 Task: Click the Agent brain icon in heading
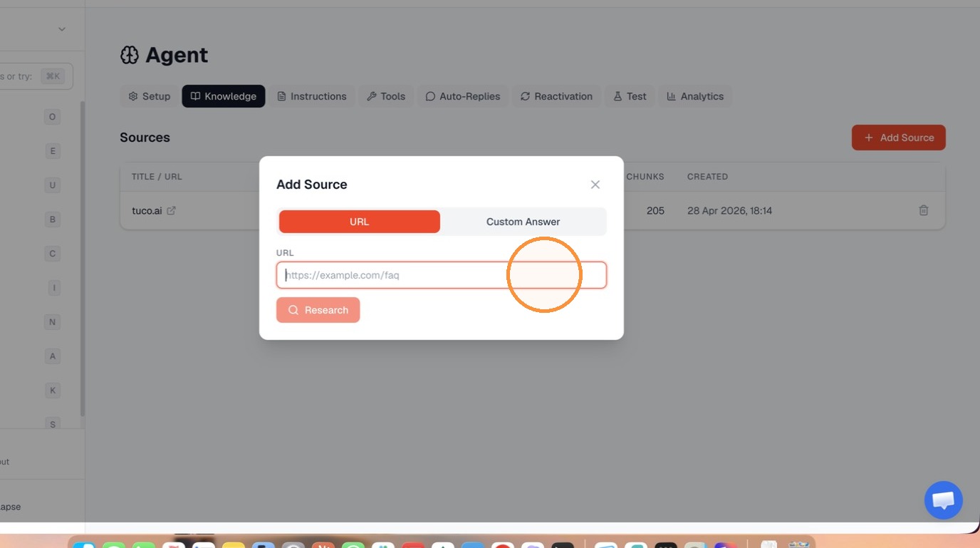click(x=130, y=55)
